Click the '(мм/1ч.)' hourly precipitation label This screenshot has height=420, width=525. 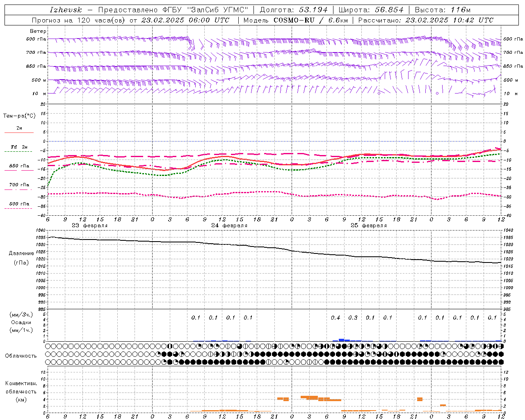tap(21, 330)
